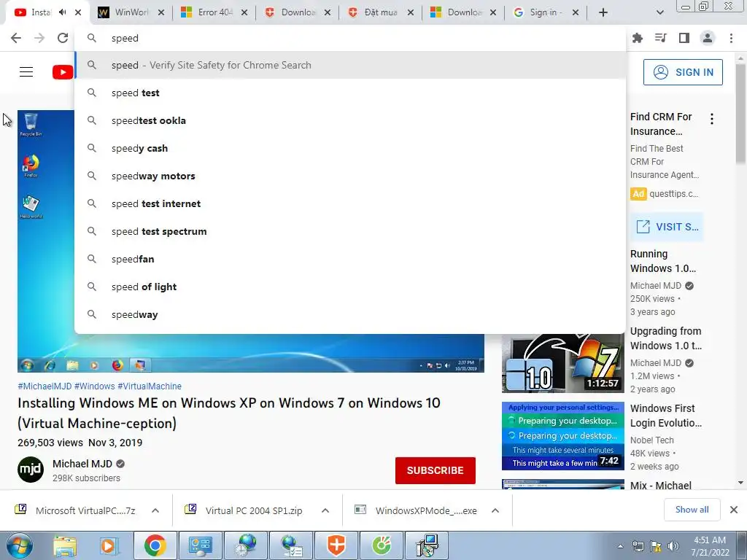Click Show all downloads button
Screen dimensions: 747x560
pyautogui.click(x=692, y=510)
